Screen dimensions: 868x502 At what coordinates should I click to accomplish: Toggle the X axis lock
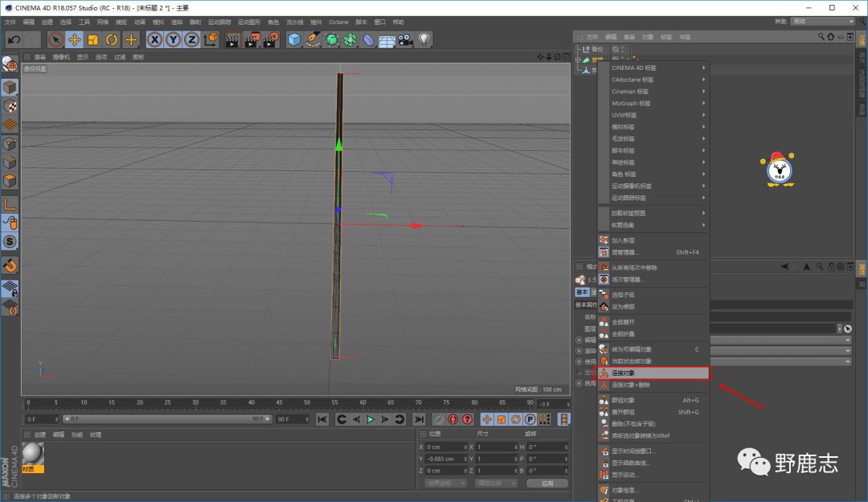[154, 39]
